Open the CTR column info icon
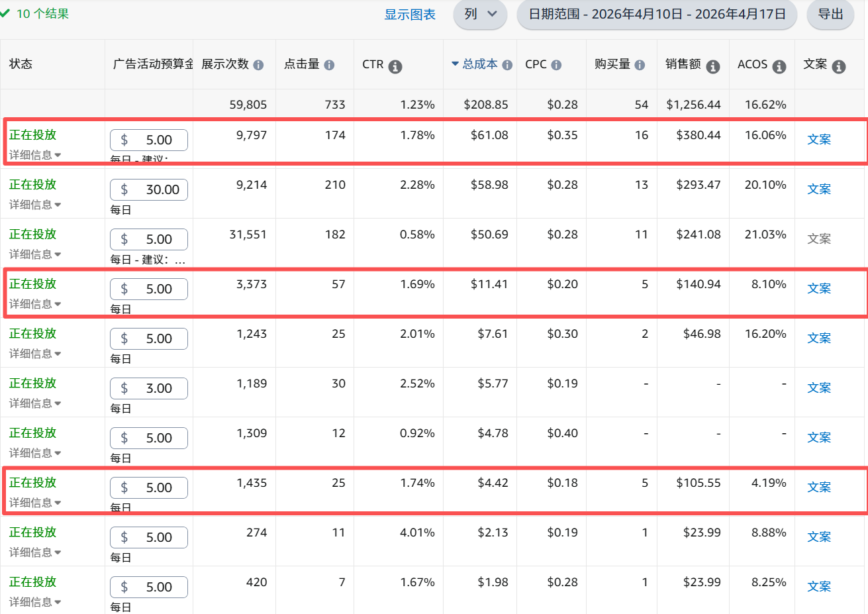The width and height of the screenshot is (868, 614). point(395,66)
